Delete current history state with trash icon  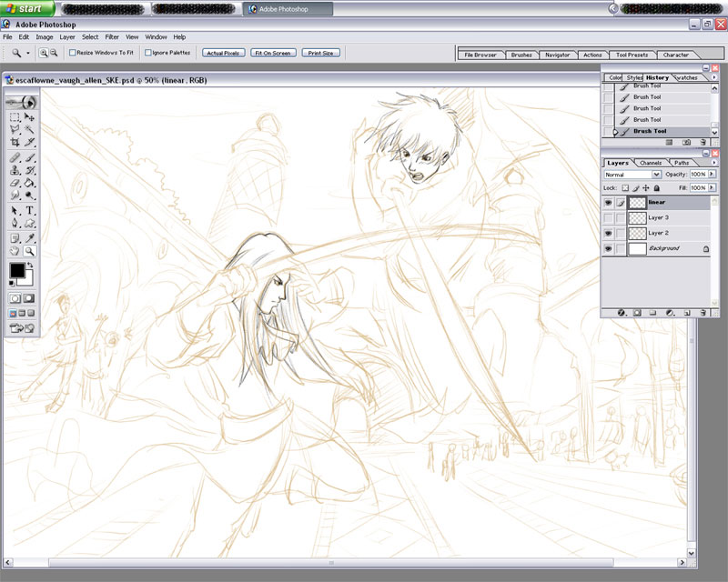[x=703, y=142]
